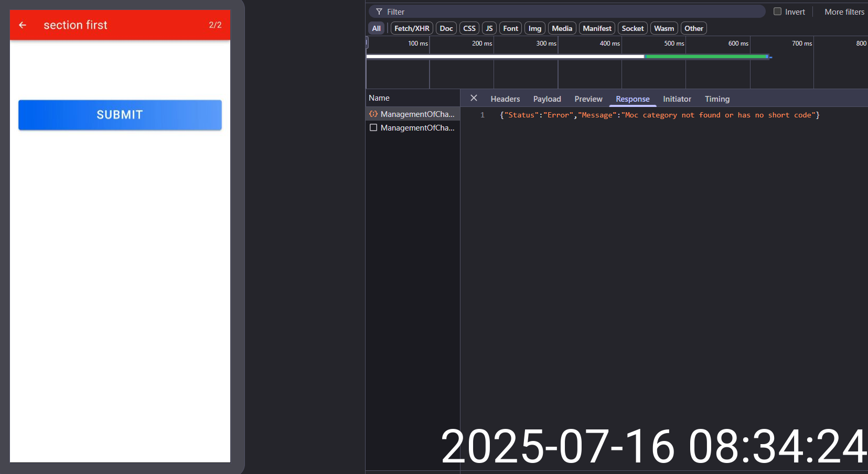
Task: Enable the Invert checkbox
Action: 777,12
